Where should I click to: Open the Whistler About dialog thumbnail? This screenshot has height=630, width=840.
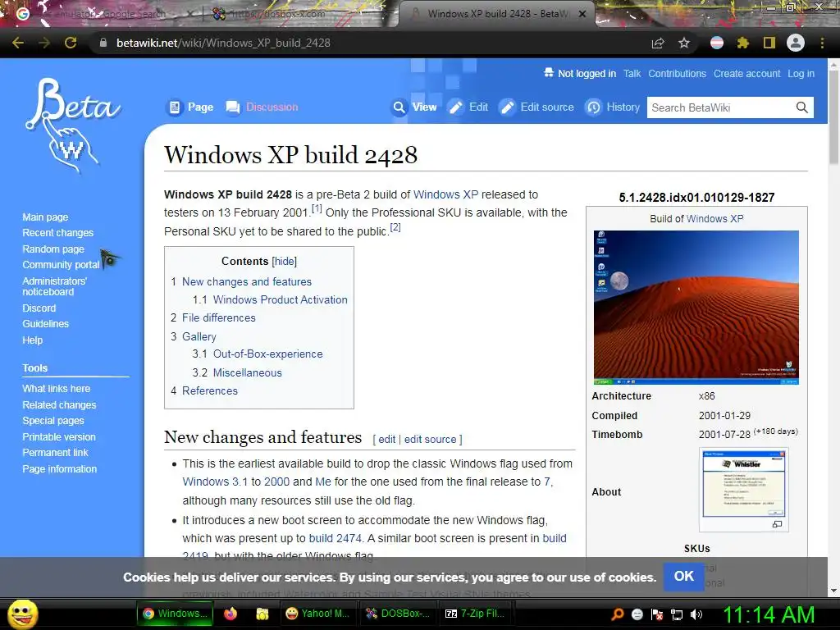coord(744,483)
